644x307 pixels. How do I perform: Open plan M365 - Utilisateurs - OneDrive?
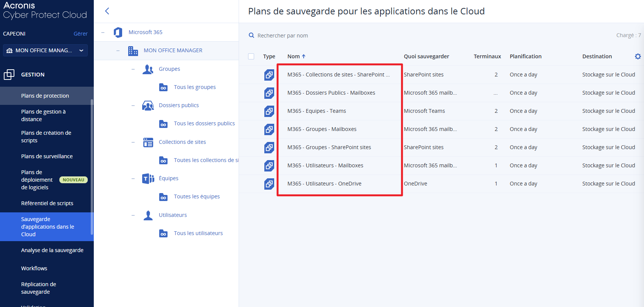[324, 184]
